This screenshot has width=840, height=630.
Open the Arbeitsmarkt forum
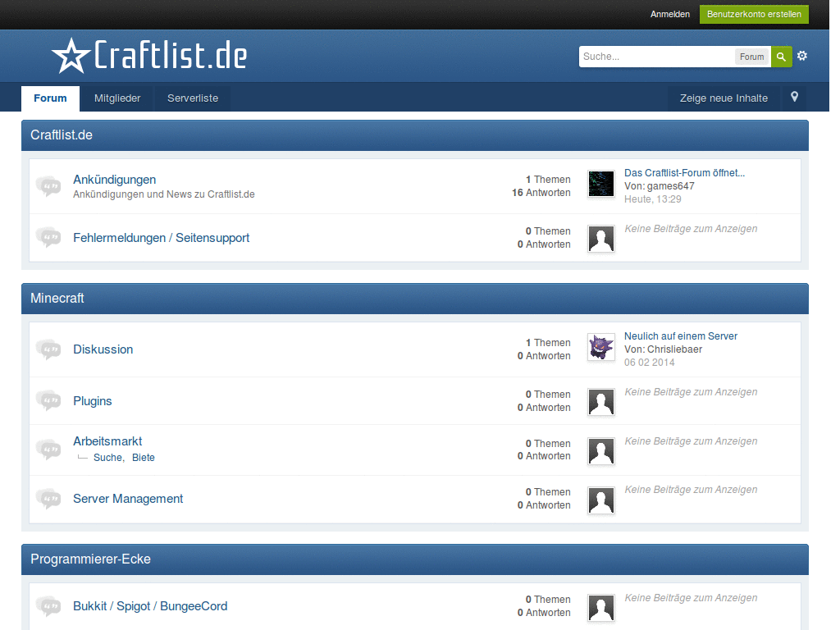pos(107,441)
